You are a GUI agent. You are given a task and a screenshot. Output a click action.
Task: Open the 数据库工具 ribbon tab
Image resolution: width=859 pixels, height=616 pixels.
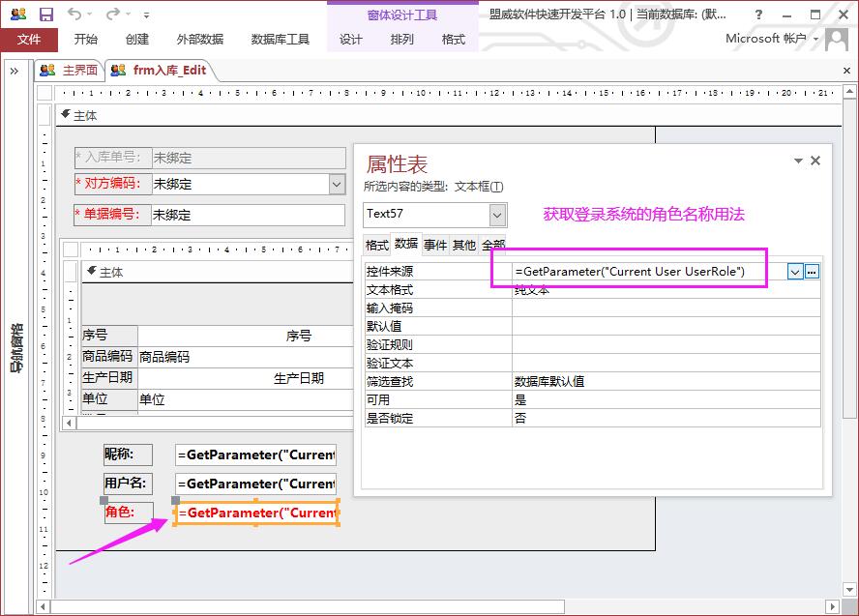coord(281,40)
